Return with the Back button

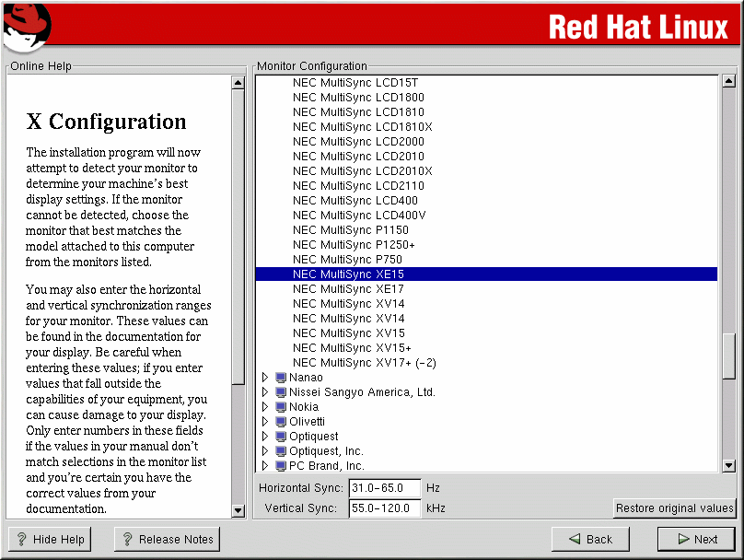point(589,540)
